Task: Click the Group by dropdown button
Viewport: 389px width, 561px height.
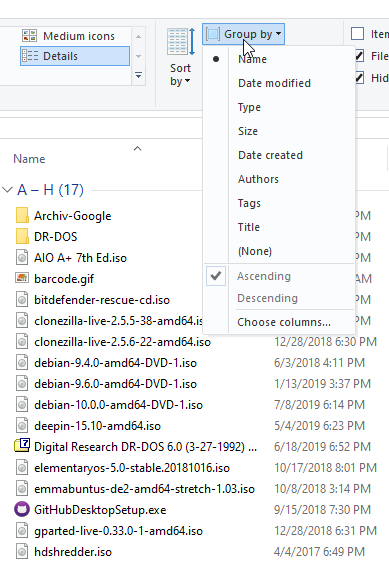Action: [244, 34]
